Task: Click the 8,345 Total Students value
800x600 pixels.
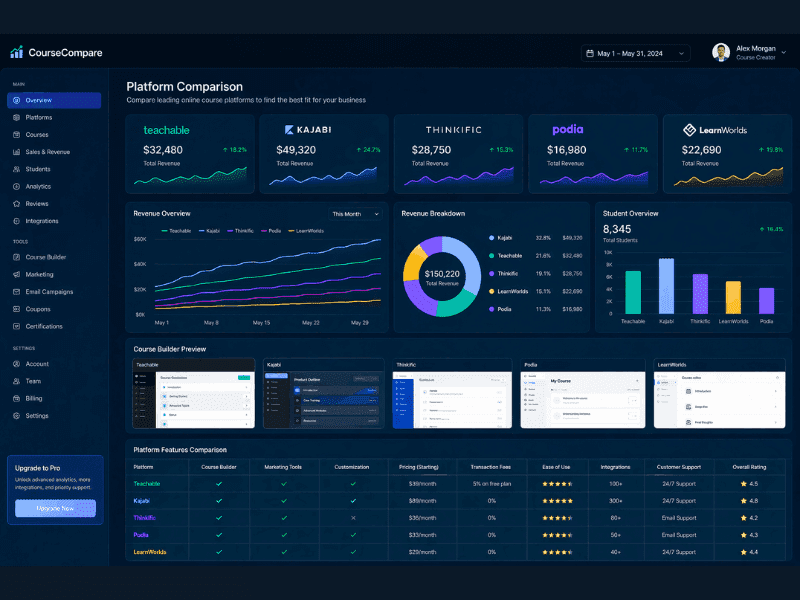Action: tap(617, 229)
